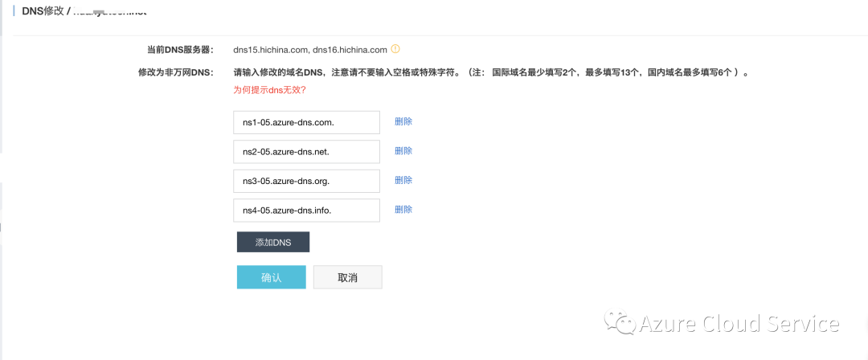This screenshot has height=360, width=868.
Task: Click 删除 next to ns3-05.azure-dns.org.
Action: point(403,181)
